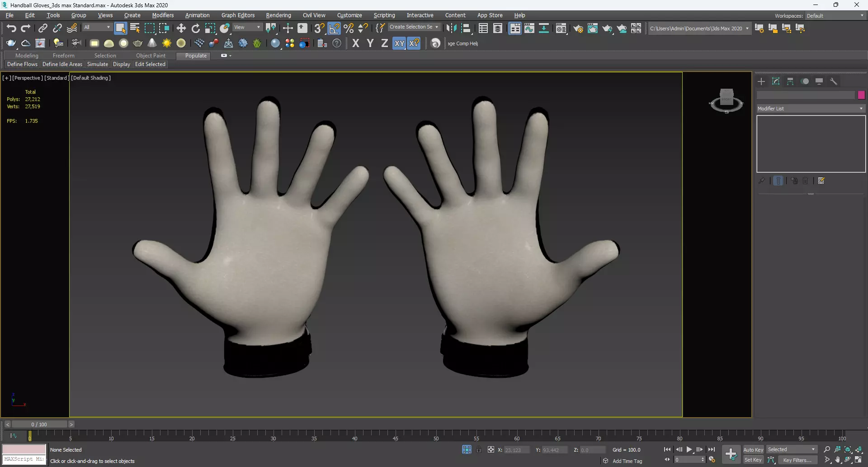Click the time slider 0 / 100
Image resolution: width=868 pixels, height=467 pixels.
click(x=39, y=424)
